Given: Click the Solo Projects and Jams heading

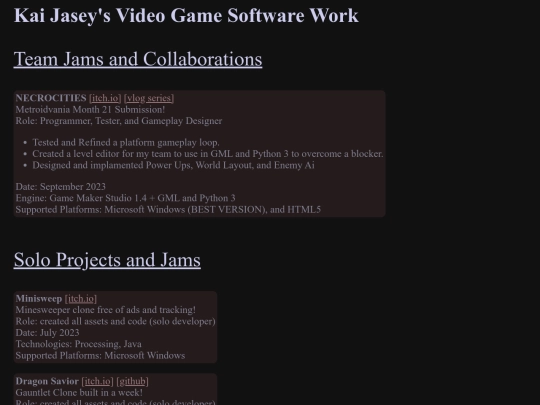Looking at the screenshot, I should click(x=107, y=260).
